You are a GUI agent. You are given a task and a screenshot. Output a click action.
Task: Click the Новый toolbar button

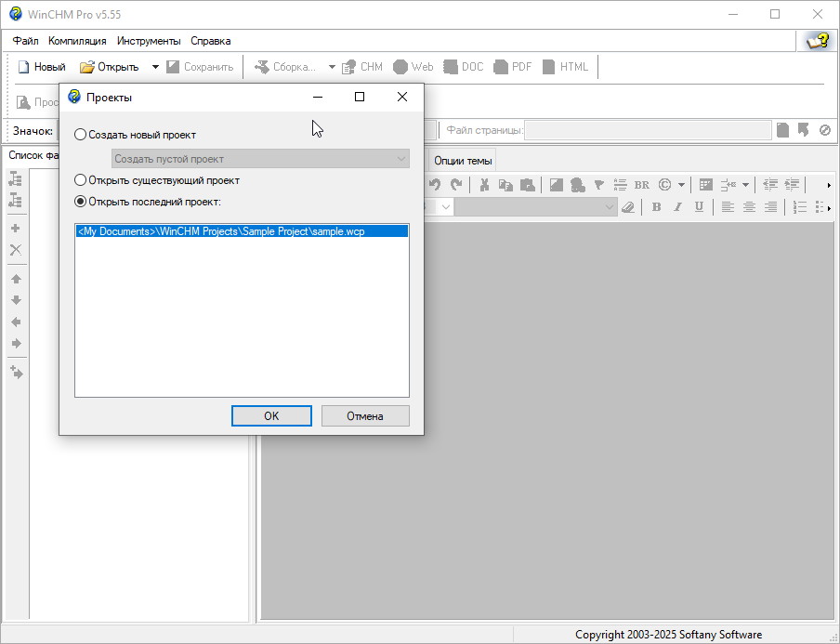pyautogui.click(x=42, y=67)
